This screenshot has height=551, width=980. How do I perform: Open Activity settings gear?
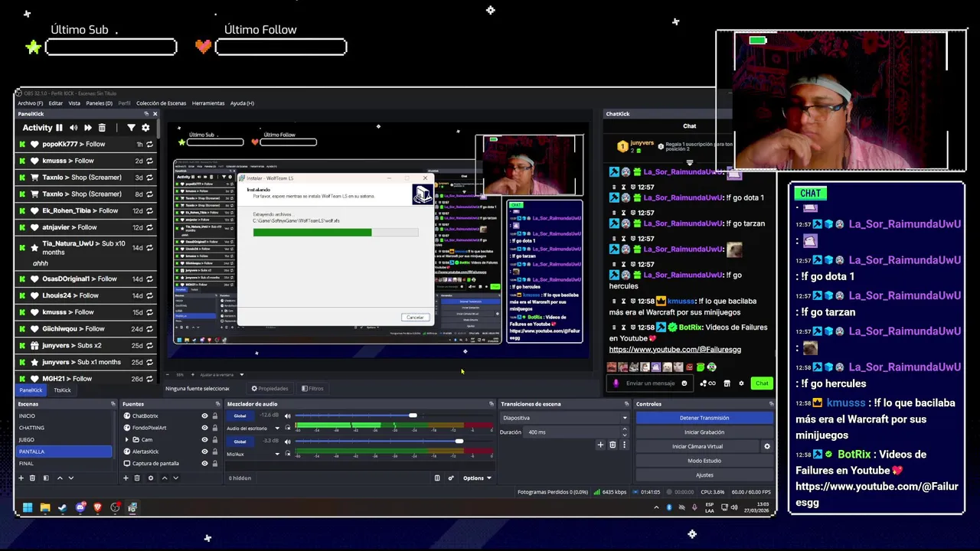coord(145,128)
